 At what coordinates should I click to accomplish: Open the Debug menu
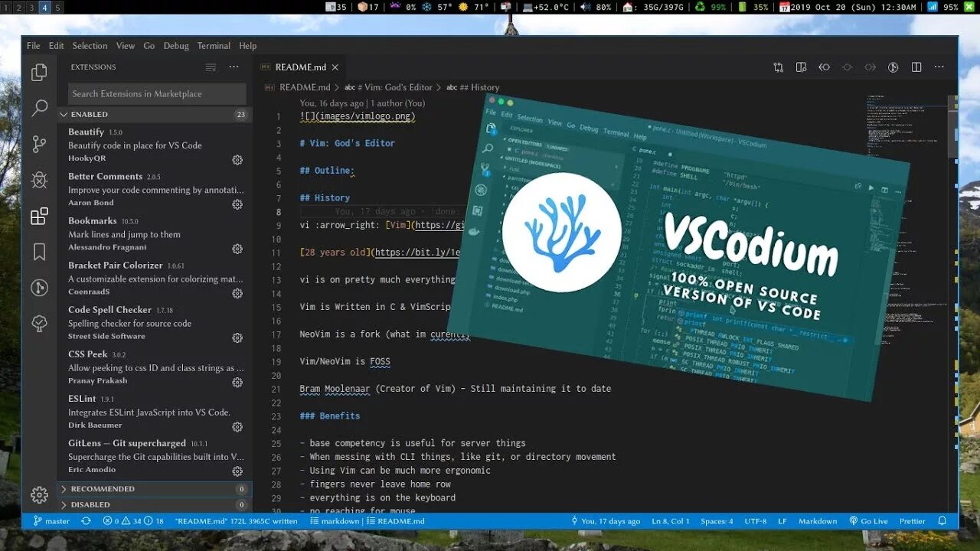tap(176, 46)
